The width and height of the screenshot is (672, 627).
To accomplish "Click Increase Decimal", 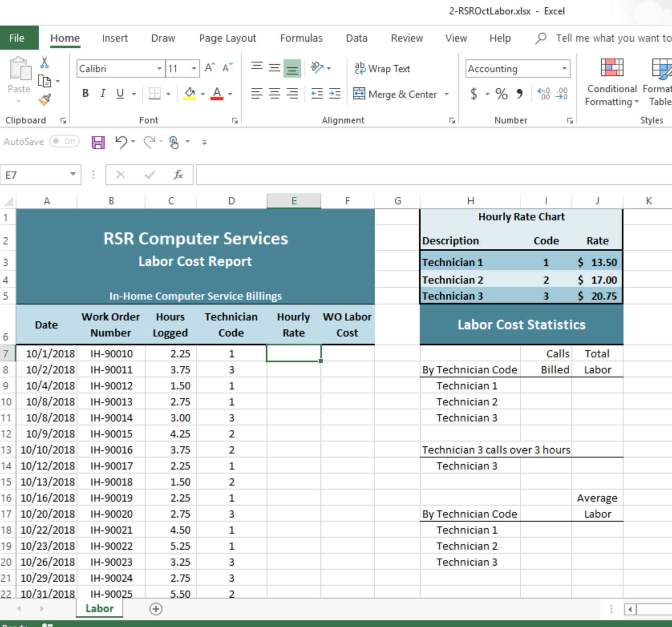I will coord(543,93).
